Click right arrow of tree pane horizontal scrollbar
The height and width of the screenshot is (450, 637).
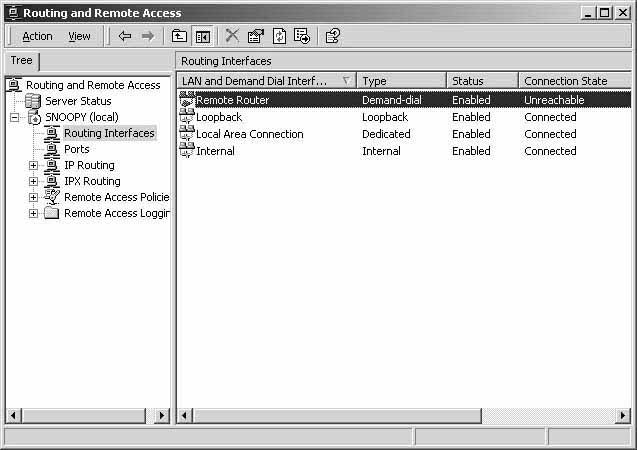coord(162,415)
